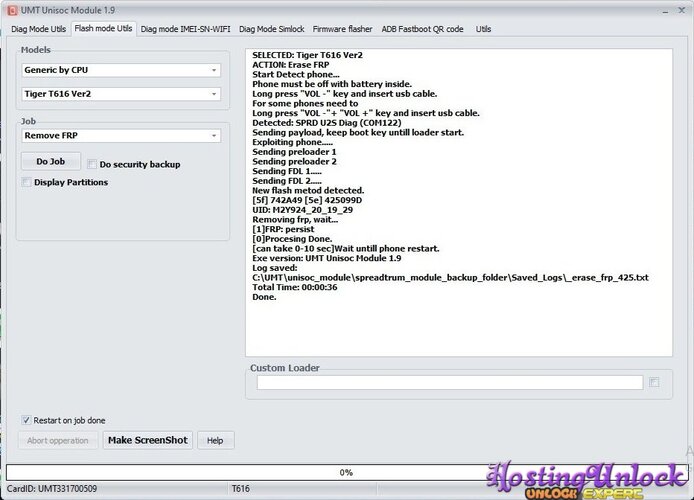Toggle the Custom Loader checkbox

tap(654, 382)
